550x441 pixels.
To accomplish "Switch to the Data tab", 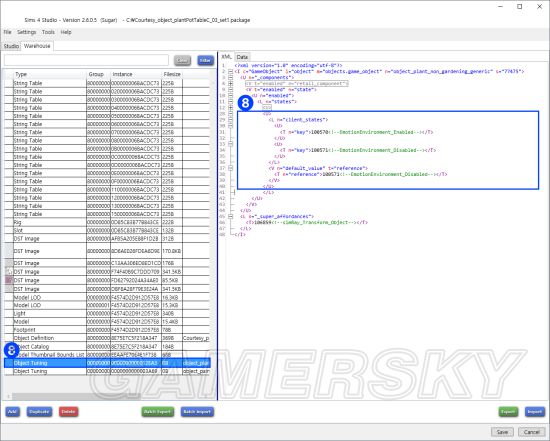I will 242,57.
